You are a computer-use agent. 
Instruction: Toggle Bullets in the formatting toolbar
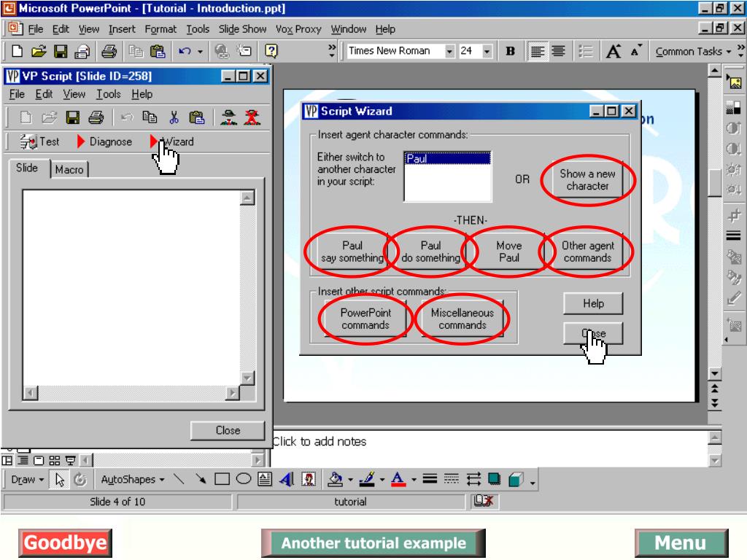tap(585, 51)
